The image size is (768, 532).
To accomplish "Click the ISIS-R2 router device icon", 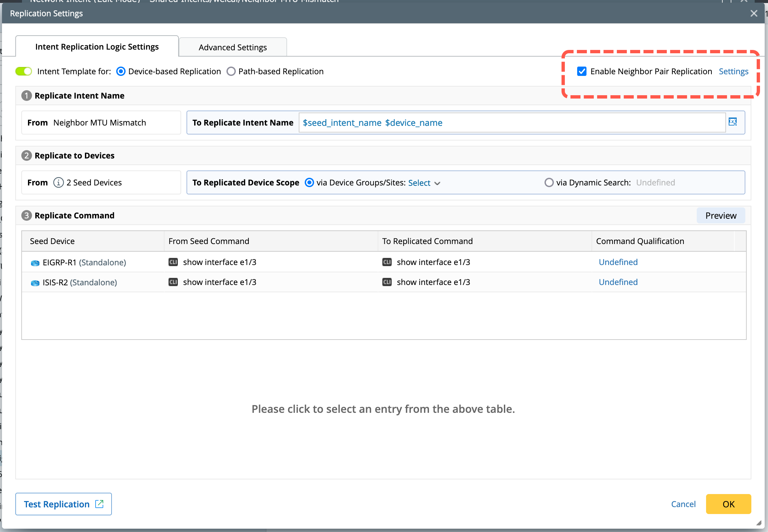I will coord(35,283).
